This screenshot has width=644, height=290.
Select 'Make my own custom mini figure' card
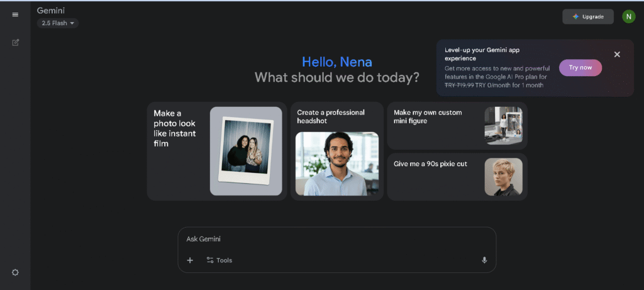pyautogui.click(x=428, y=116)
